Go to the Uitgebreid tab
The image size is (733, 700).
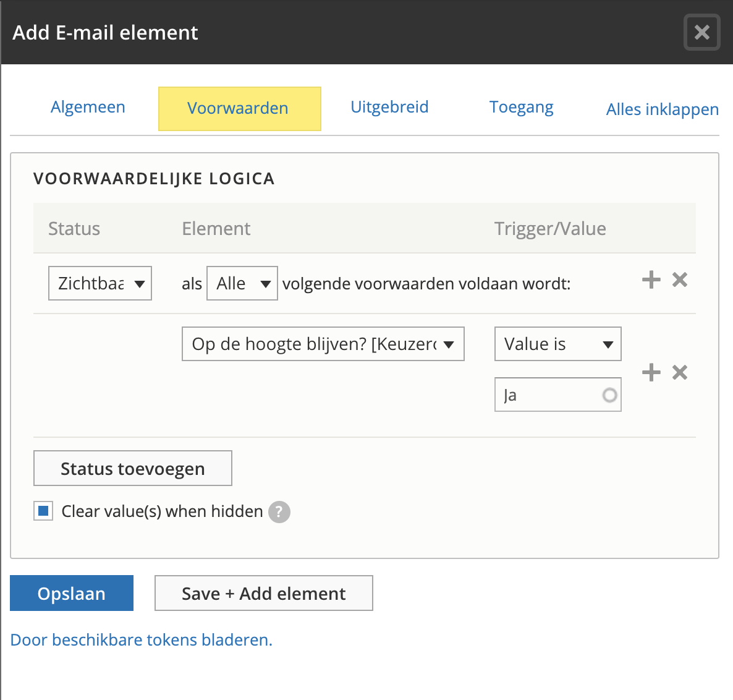point(389,107)
